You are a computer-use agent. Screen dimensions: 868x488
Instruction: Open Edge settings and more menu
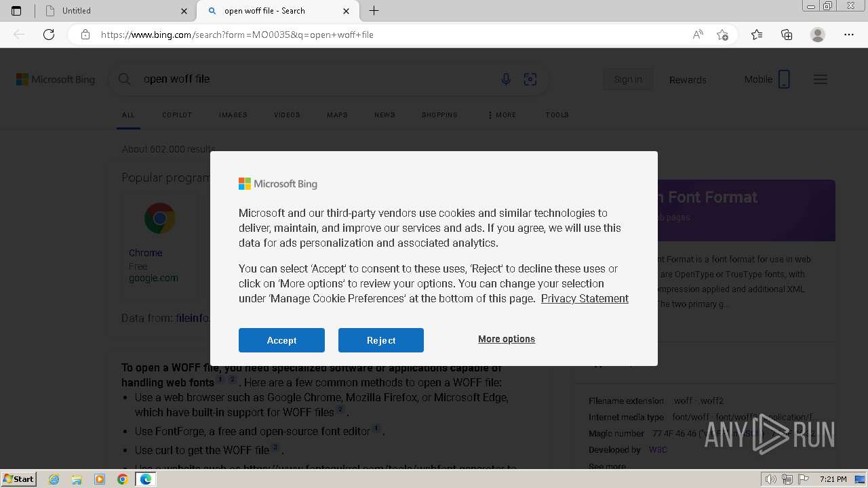tap(849, 35)
